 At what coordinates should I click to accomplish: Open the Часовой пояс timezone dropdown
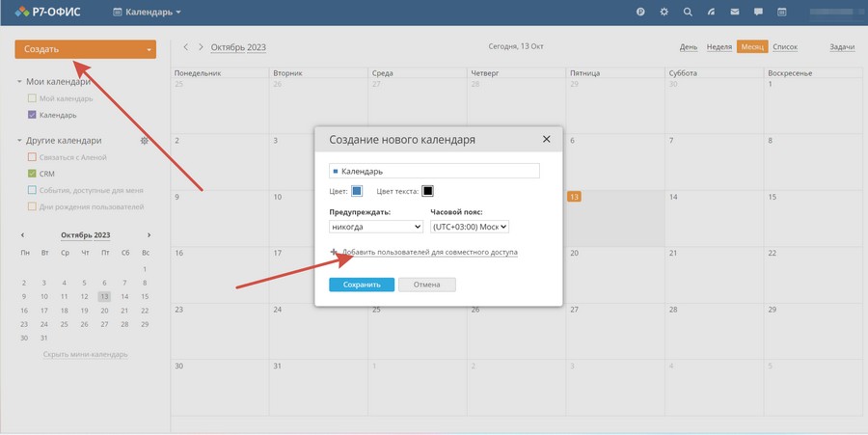coord(469,227)
